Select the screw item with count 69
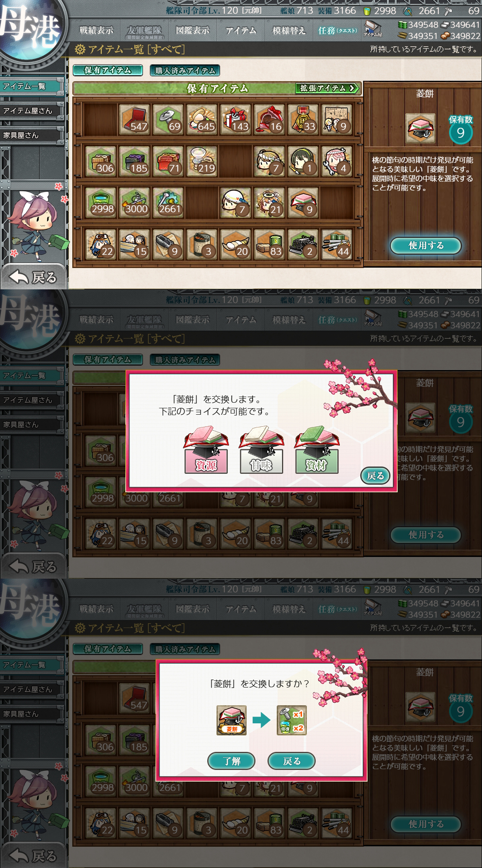Image resolution: width=482 pixels, height=868 pixels. click(168, 119)
